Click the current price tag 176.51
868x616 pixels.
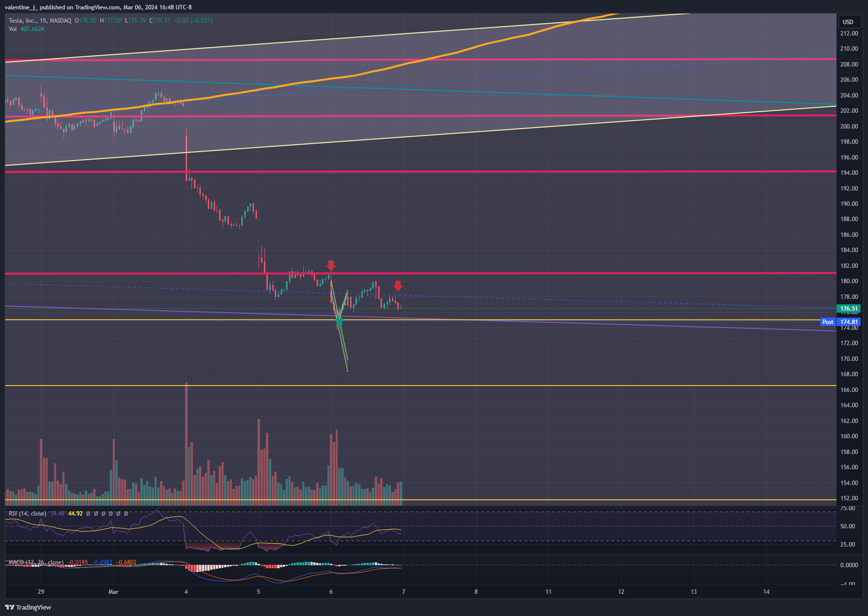pyautogui.click(x=849, y=309)
